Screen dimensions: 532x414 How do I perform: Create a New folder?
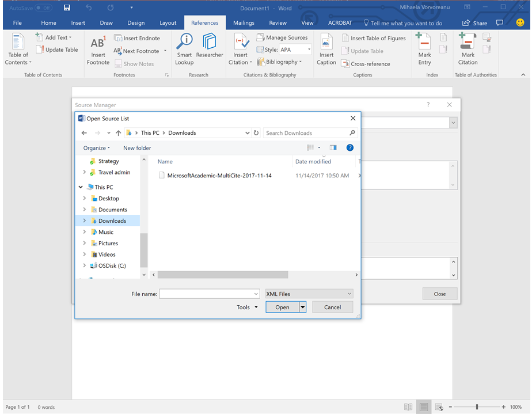pyautogui.click(x=137, y=147)
